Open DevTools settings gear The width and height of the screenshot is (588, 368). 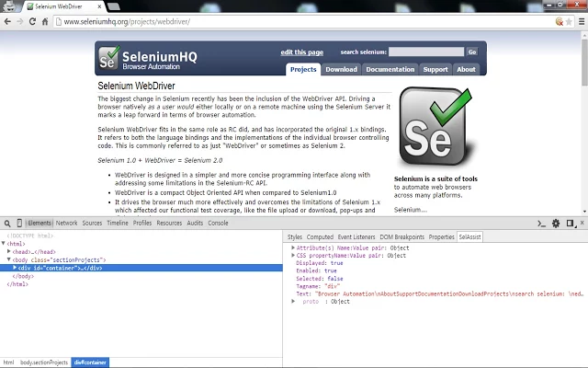pos(556,224)
